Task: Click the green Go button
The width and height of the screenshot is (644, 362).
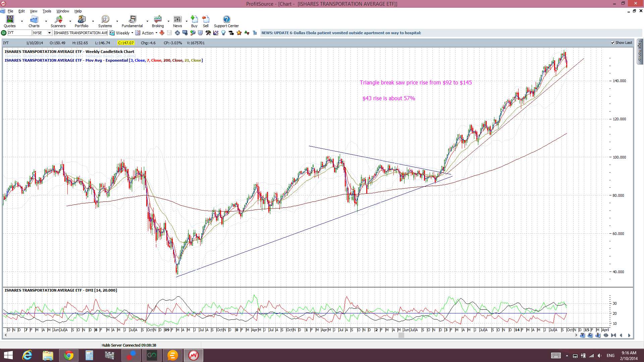Action: (4, 33)
